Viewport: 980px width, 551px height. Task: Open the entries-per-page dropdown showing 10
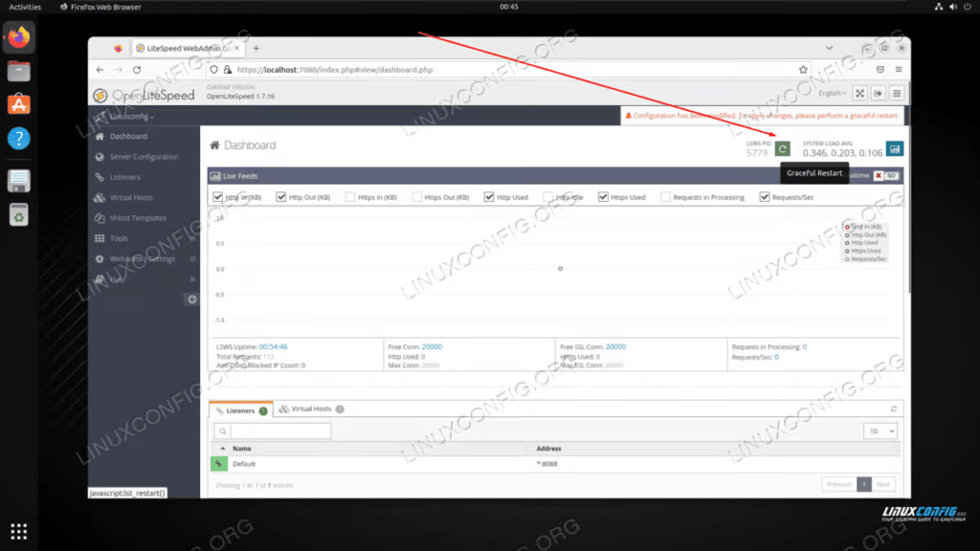tap(880, 431)
